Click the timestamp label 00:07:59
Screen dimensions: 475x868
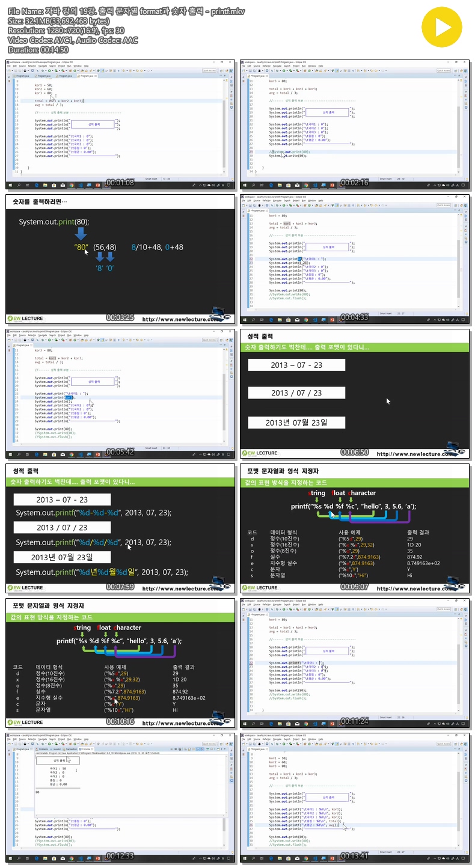click(x=120, y=587)
